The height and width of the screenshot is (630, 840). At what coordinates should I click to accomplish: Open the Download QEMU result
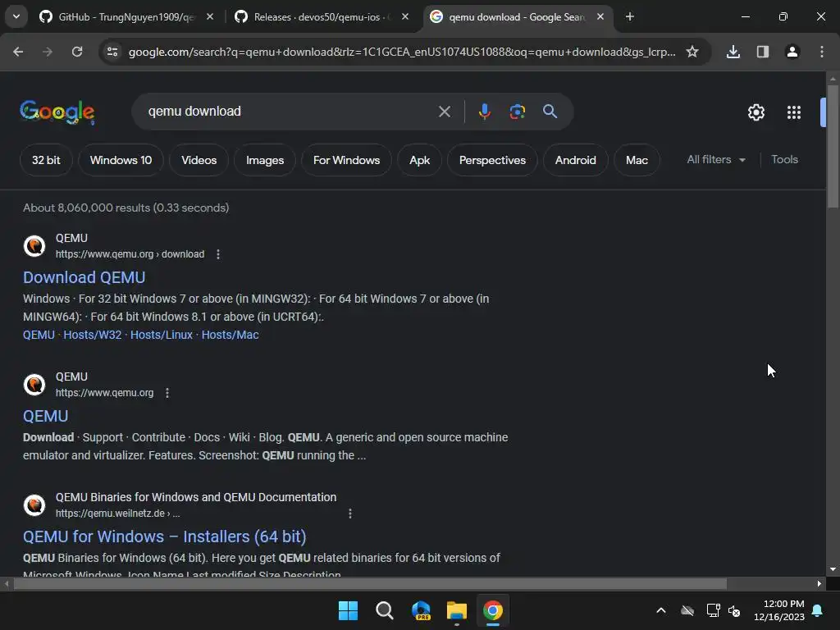(84, 277)
